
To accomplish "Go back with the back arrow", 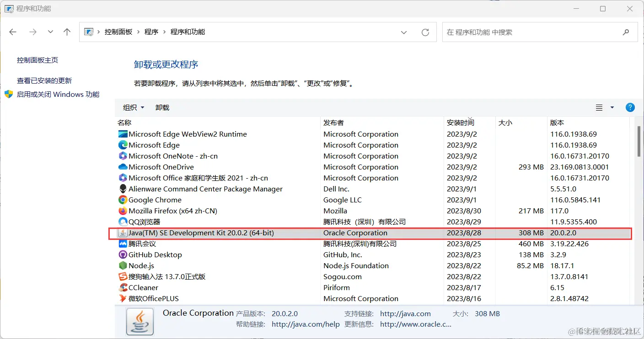I will click(13, 32).
